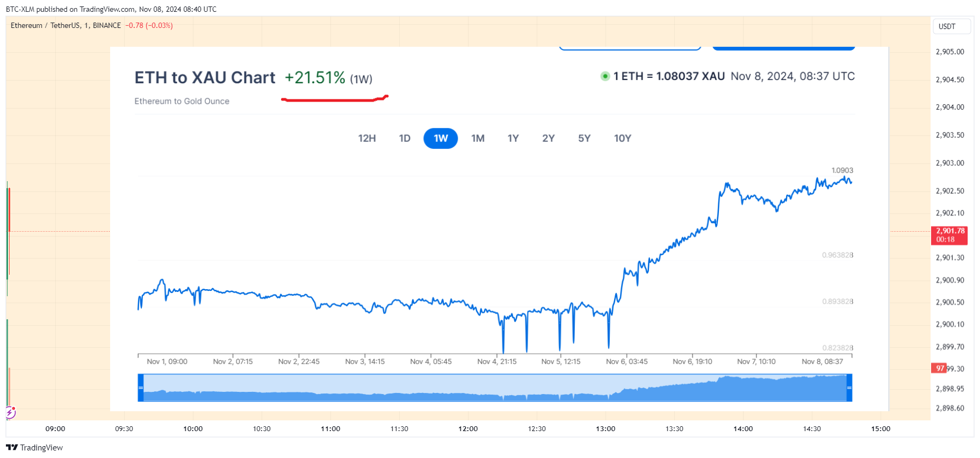Click the blue range navigator area
Image resolution: width=980 pixels, height=458 pixels.
coord(495,388)
